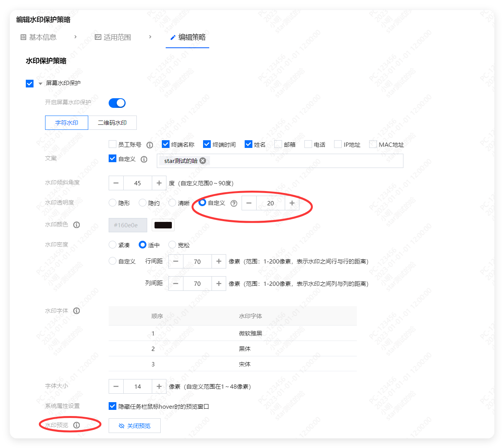
Task: Uncheck the 姓名 checkbox
Action: (x=249, y=144)
